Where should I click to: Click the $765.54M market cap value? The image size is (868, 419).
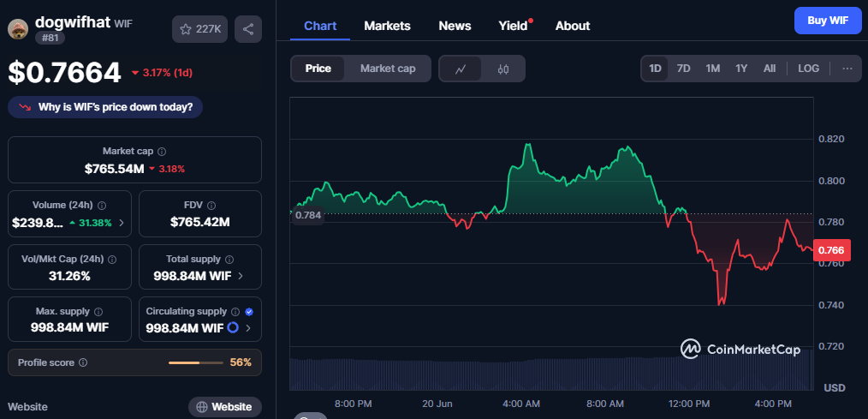click(x=114, y=169)
